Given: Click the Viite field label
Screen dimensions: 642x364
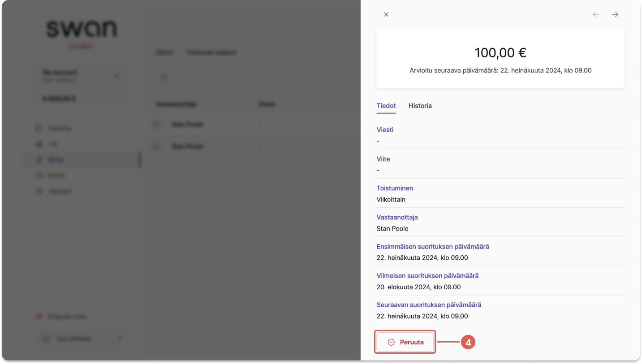Looking at the screenshot, I should click(x=383, y=159).
